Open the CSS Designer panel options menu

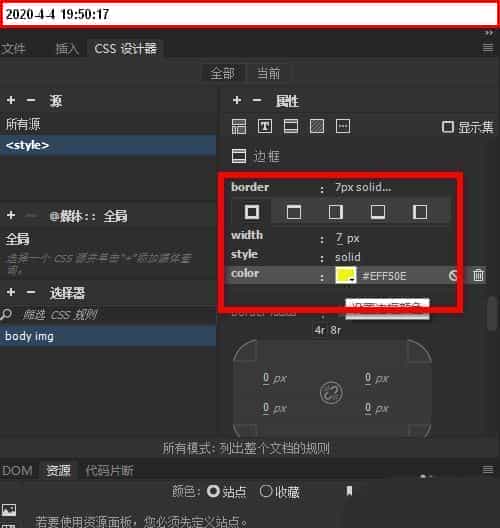[488, 48]
